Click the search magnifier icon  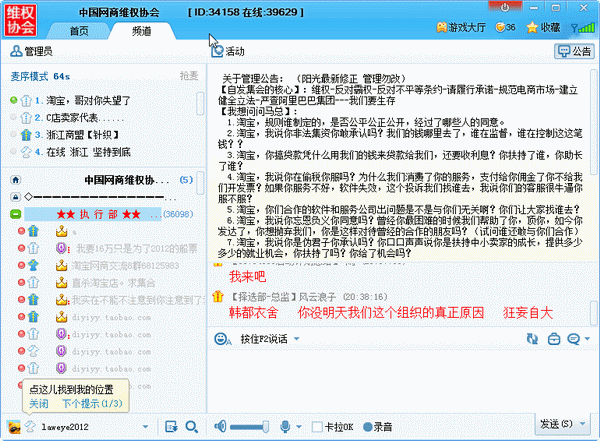191,426
